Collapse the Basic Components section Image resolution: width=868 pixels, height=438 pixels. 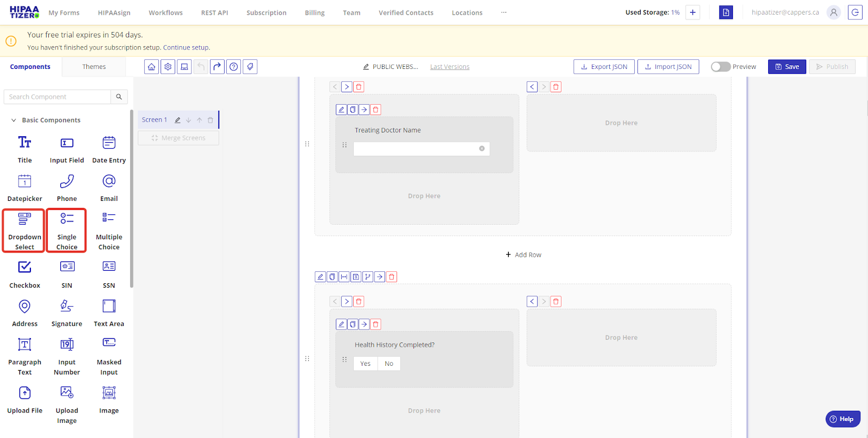click(x=14, y=120)
